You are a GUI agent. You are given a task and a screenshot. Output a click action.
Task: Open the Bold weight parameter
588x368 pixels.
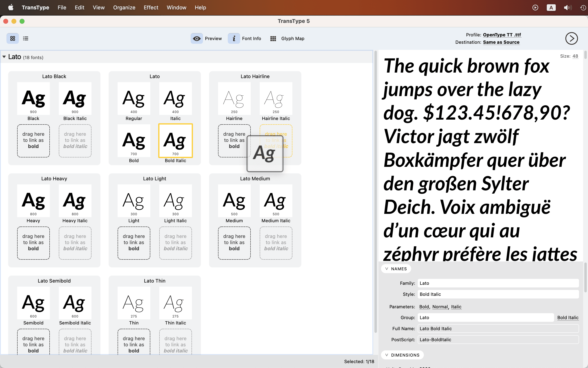[x=424, y=307]
